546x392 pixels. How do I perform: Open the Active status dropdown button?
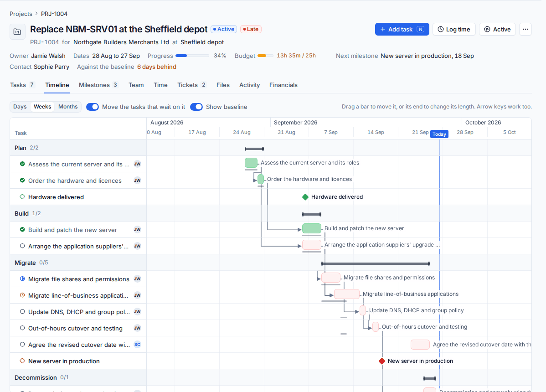tap(497, 29)
